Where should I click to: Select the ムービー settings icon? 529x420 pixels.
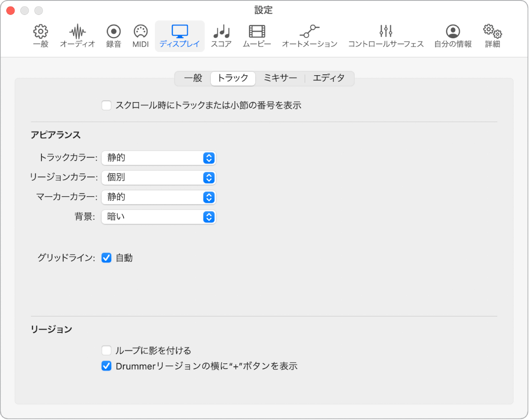point(257,35)
